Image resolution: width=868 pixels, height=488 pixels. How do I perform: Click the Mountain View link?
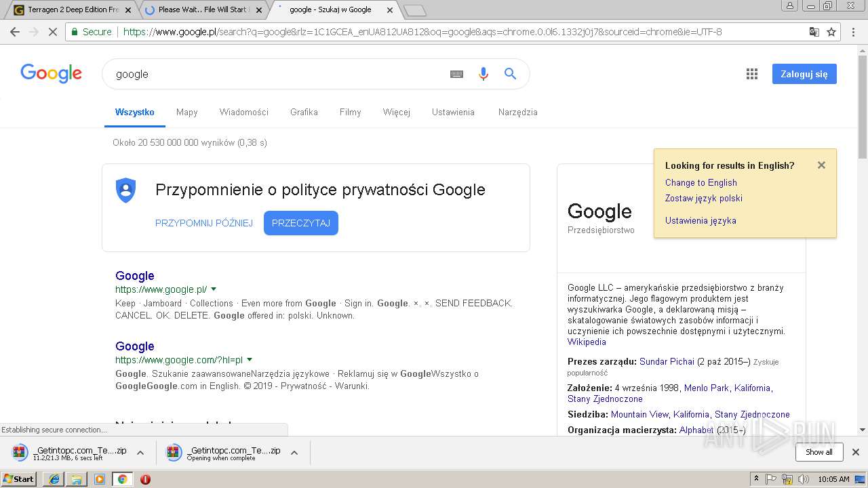639,414
